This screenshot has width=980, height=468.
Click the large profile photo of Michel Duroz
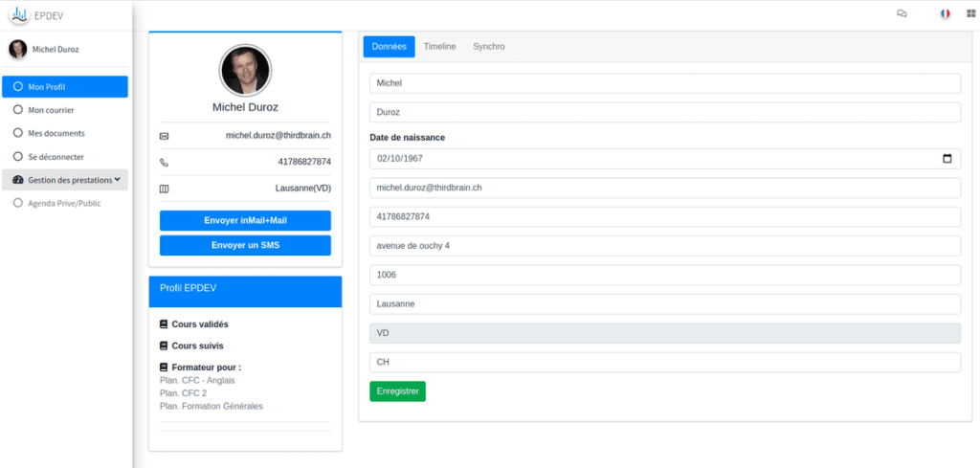[245, 70]
